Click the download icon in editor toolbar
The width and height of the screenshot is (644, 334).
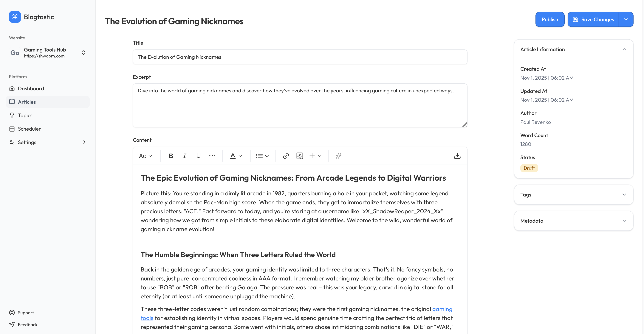click(x=457, y=156)
